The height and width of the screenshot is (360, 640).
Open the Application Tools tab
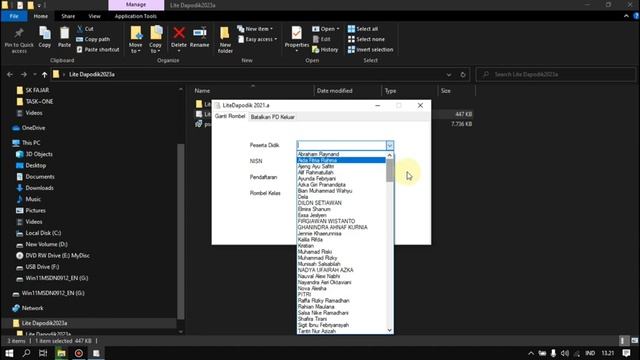click(x=136, y=16)
